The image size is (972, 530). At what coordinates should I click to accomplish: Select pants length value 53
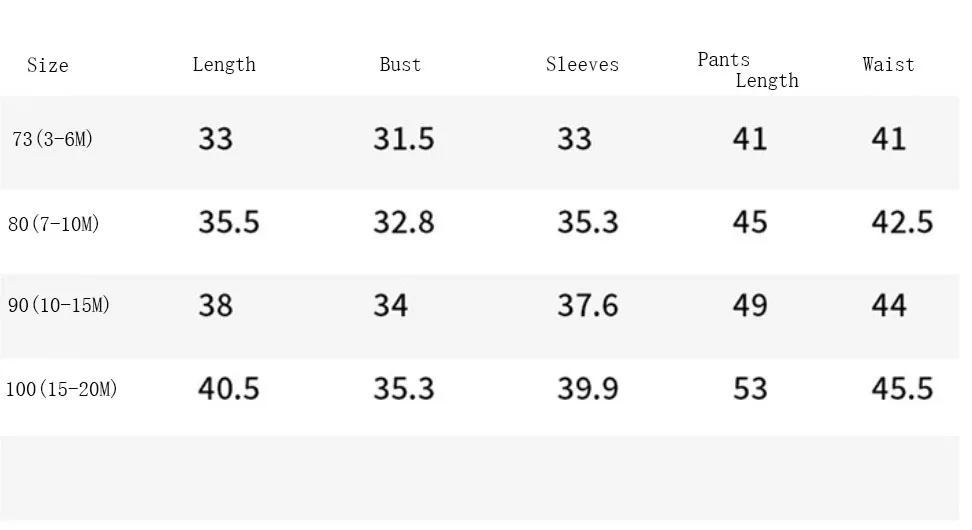pyautogui.click(x=750, y=389)
